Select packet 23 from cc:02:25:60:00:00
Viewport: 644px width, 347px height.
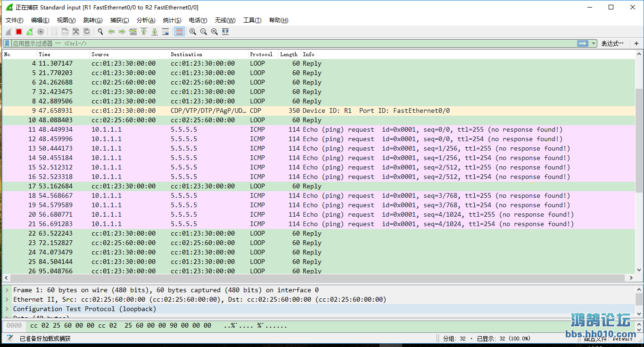tap(319, 243)
